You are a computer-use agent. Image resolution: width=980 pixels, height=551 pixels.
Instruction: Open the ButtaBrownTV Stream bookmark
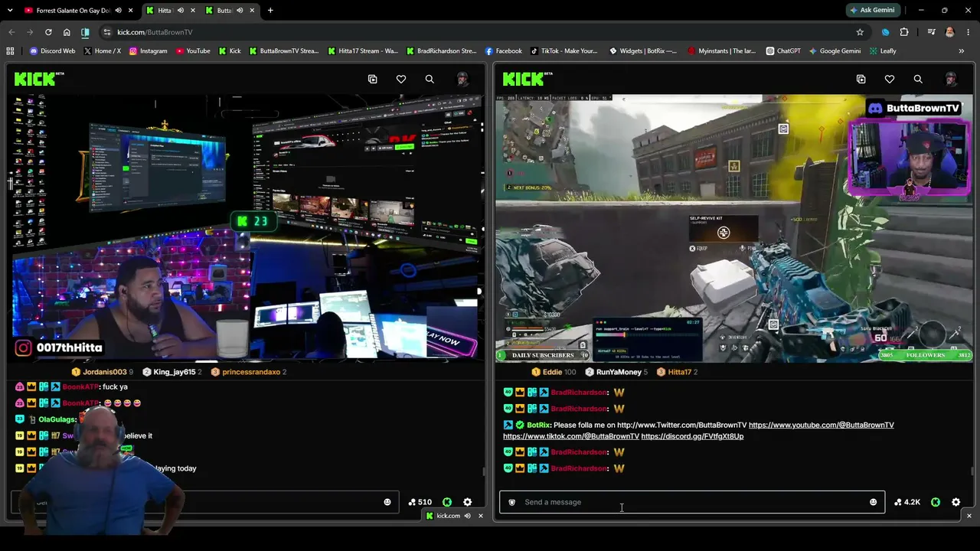pyautogui.click(x=283, y=51)
